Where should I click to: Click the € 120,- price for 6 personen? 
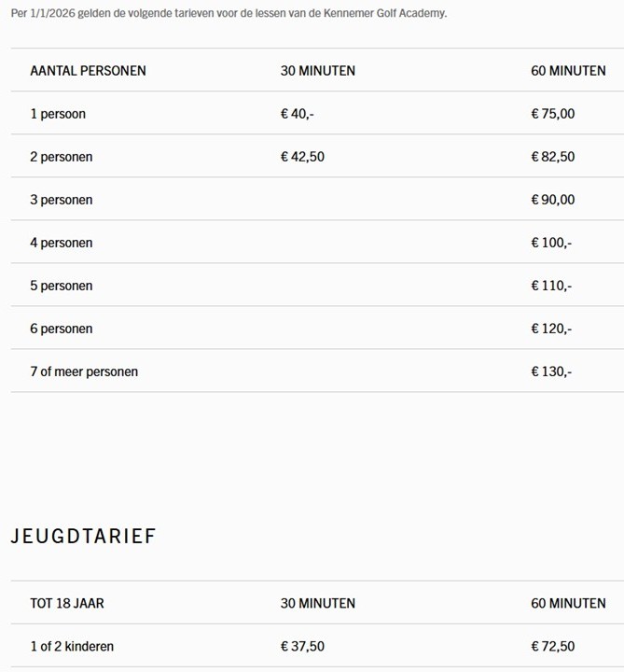point(551,329)
